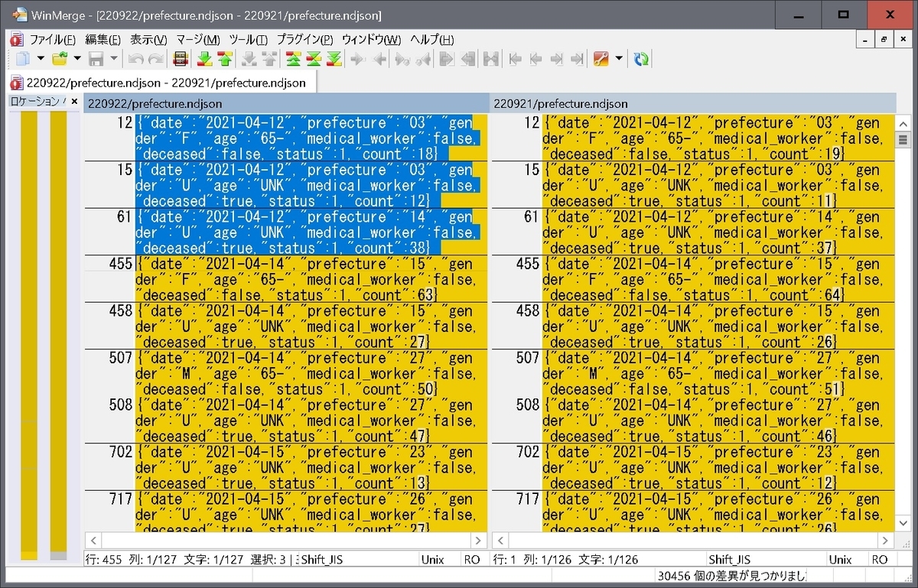Click the New document toolbar icon
918x588 pixels.
point(23,59)
